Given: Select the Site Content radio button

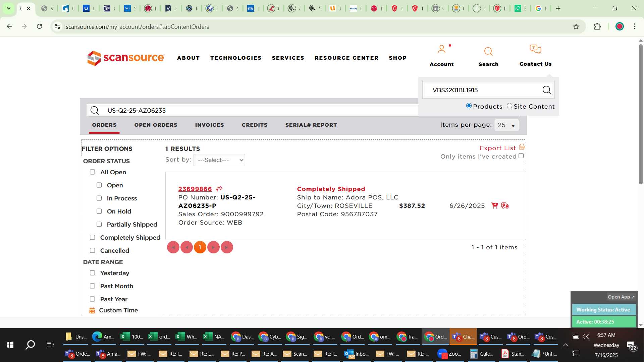Looking at the screenshot, I should tap(509, 106).
